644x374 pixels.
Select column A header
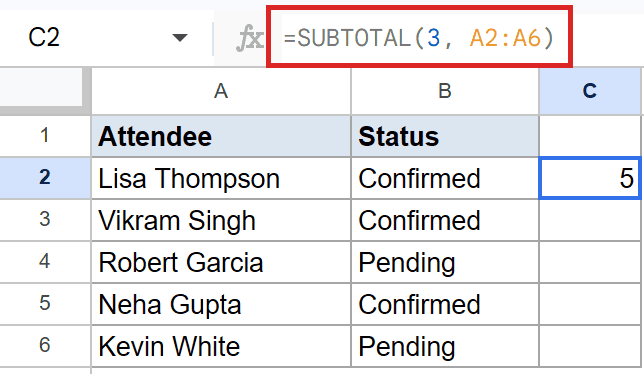click(221, 91)
